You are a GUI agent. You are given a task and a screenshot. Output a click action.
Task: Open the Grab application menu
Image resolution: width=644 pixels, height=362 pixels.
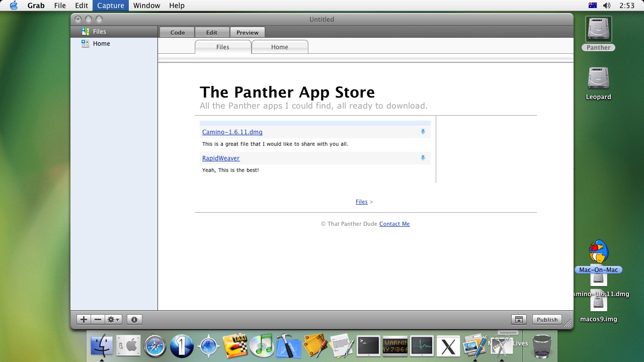coord(36,6)
